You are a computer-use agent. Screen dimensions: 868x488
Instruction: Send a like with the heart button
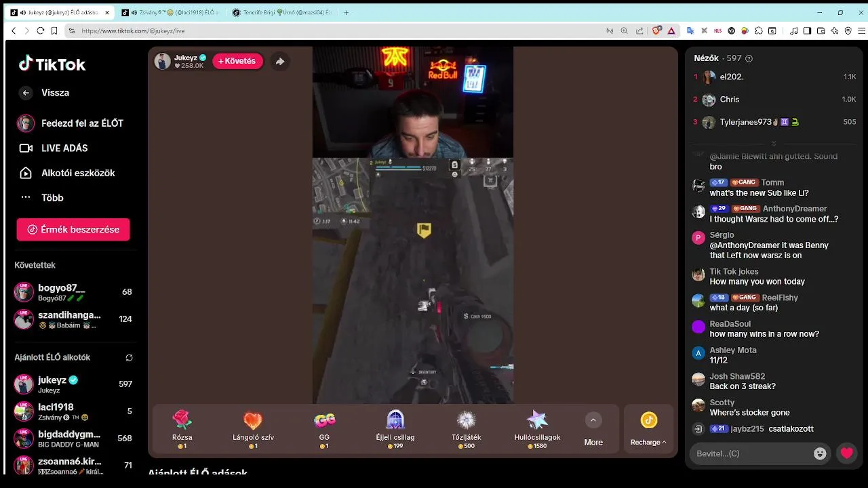coord(846,453)
